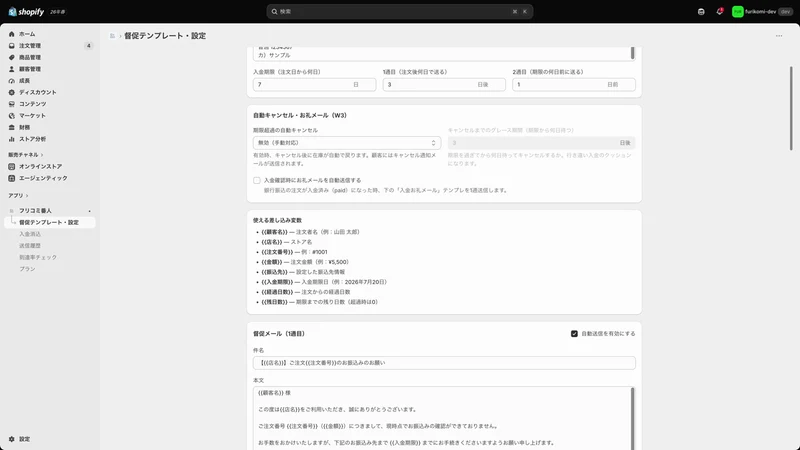The image size is (800, 450).
Task: Click the 注文管理 orders inbox icon
Action: (12, 46)
